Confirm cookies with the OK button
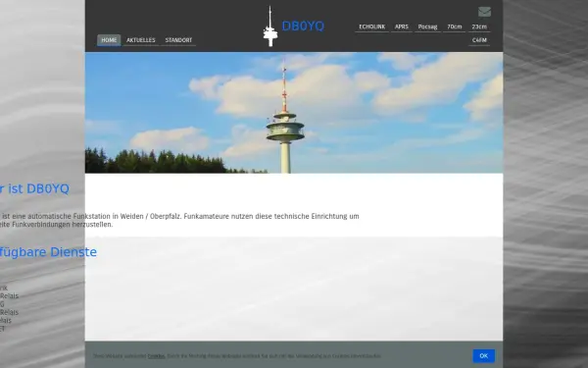This screenshot has height=368, width=588. (x=484, y=356)
